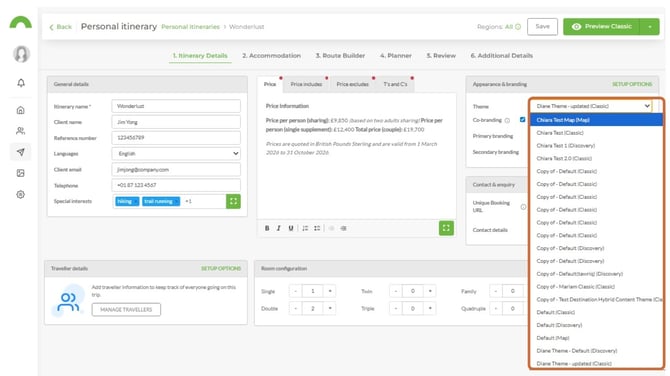Choose Chiara Test Map (Map) theme option
This screenshot has height=376, width=670.
pyautogui.click(x=596, y=120)
